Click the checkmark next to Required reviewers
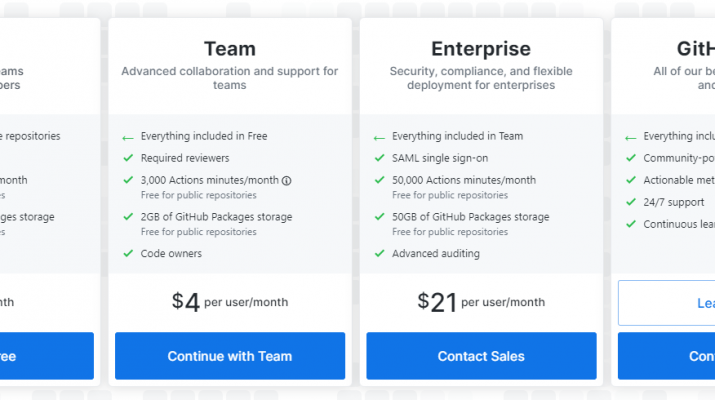715x400 pixels. (128, 158)
